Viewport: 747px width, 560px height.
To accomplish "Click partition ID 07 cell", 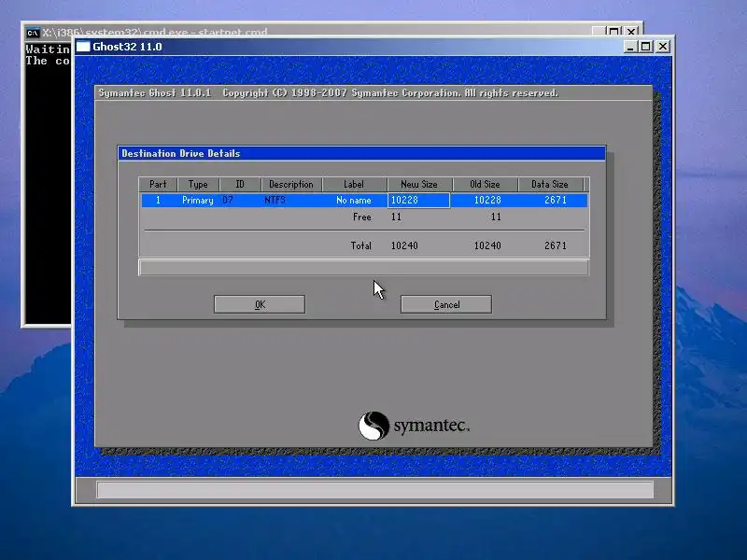I will [228, 200].
